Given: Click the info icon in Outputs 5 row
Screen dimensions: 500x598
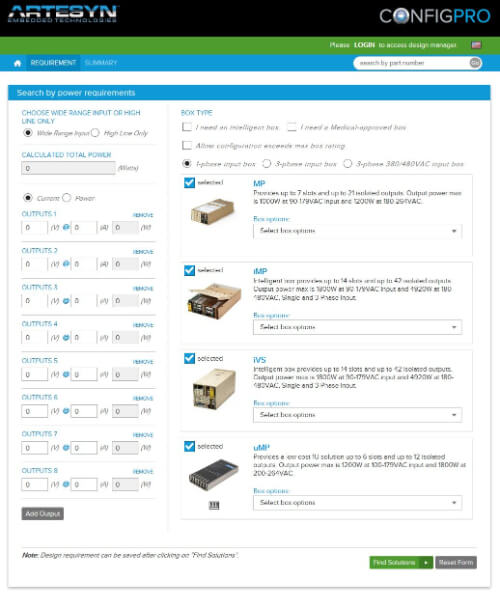Looking at the screenshot, I should click(x=66, y=374).
